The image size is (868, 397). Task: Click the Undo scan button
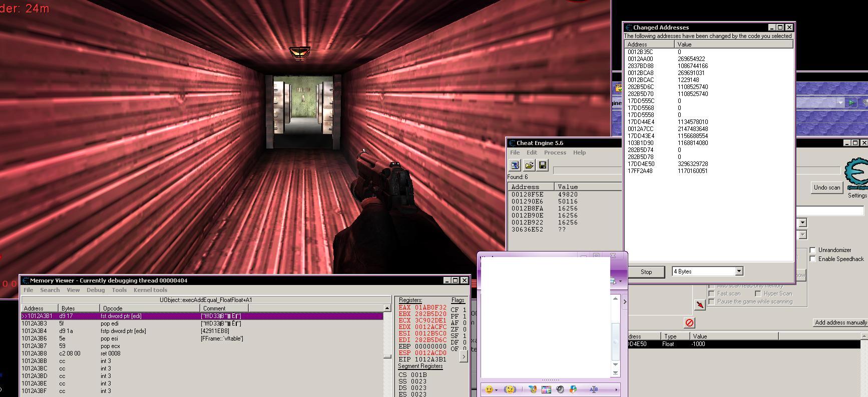click(827, 187)
